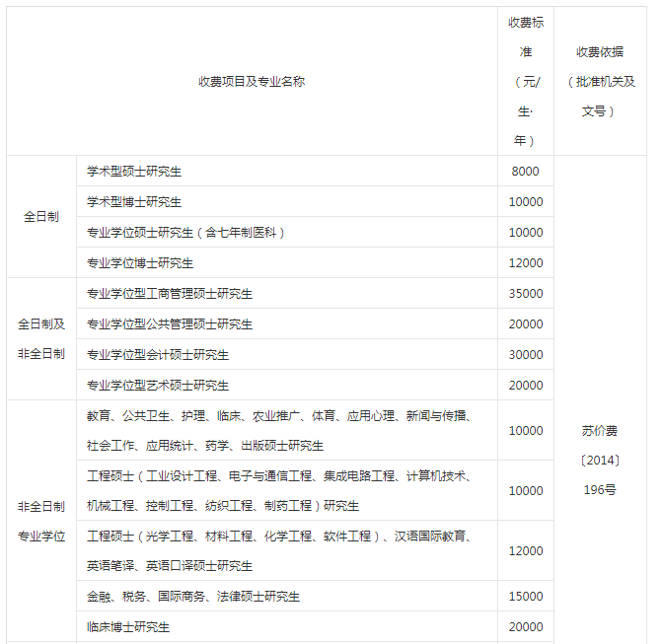Viewport: 663px width, 644px height.
Task: Click the cell starting with 工程硕士（光学工程
Action: 287,550
